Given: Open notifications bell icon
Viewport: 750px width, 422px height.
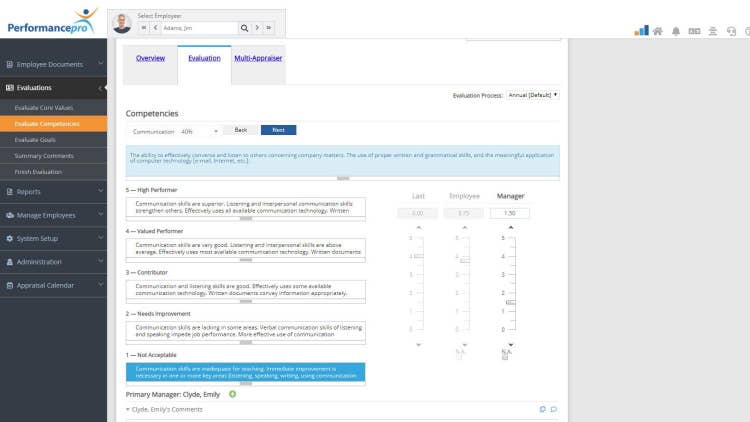Looking at the screenshot, I should [x=676, y=31].
